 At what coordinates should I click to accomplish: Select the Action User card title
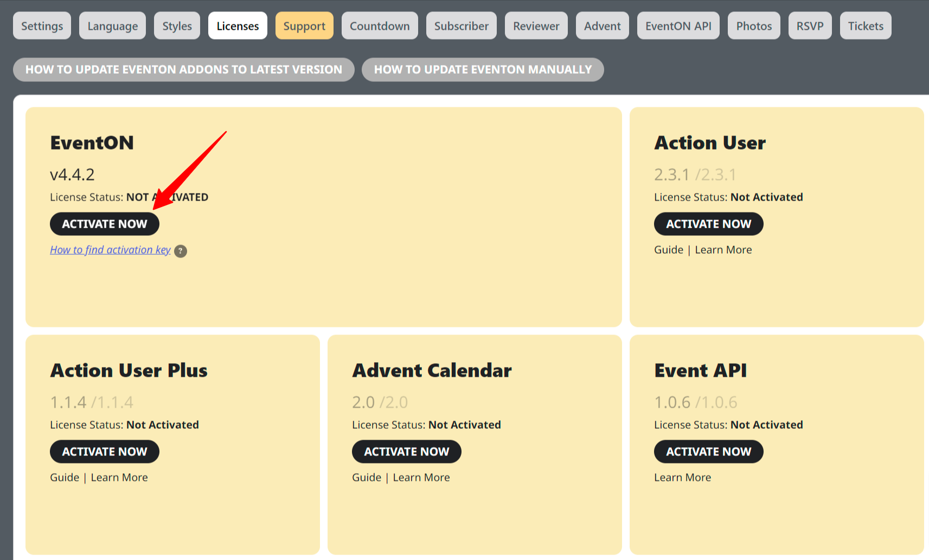[x=710, y=143]
